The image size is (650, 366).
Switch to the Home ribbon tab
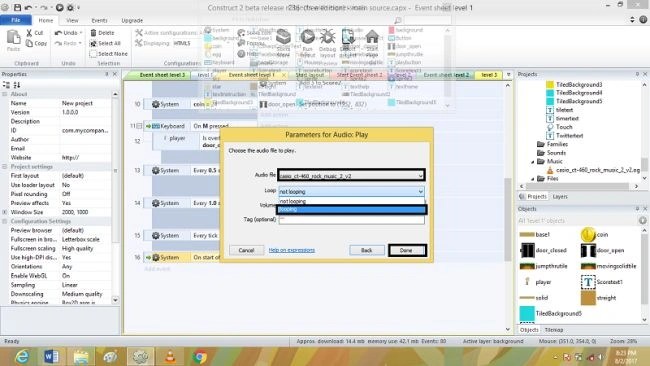tap(46, 20)
